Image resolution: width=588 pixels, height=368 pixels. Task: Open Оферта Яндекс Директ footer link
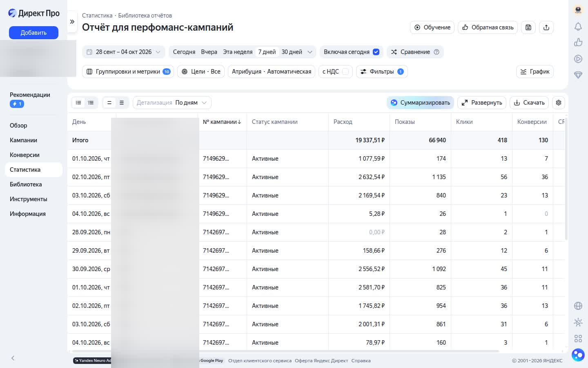(321, 361)
